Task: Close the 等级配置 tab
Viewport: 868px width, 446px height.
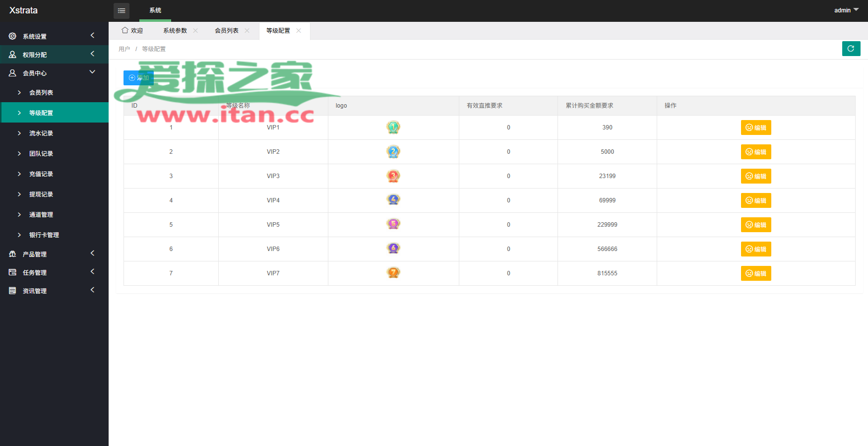Action: 299,31
